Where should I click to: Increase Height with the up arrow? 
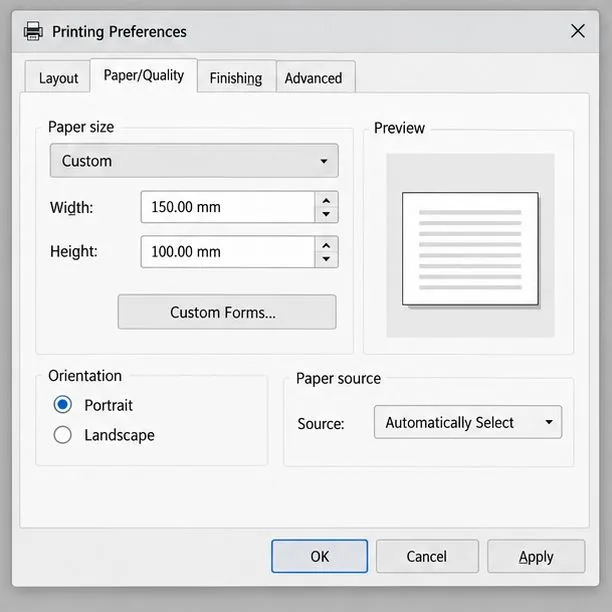coord(326,246)
